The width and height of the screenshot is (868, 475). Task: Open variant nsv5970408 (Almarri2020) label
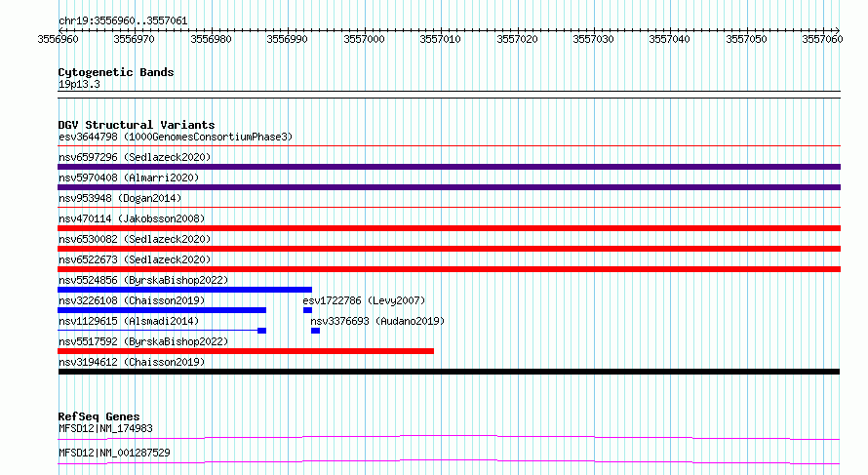coord(129,178)
